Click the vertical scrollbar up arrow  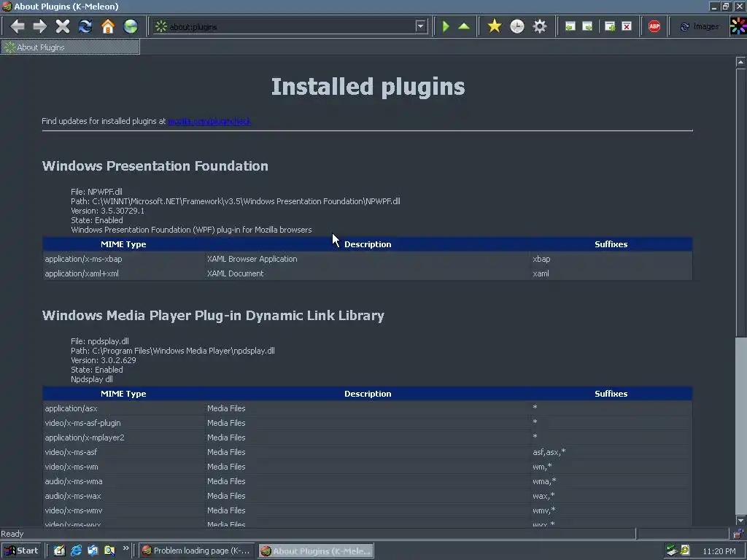[740, 62]
